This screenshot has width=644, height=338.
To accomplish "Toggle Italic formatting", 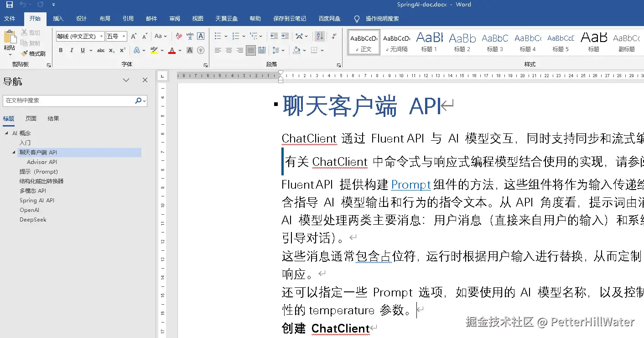I will tap(72, 50).
